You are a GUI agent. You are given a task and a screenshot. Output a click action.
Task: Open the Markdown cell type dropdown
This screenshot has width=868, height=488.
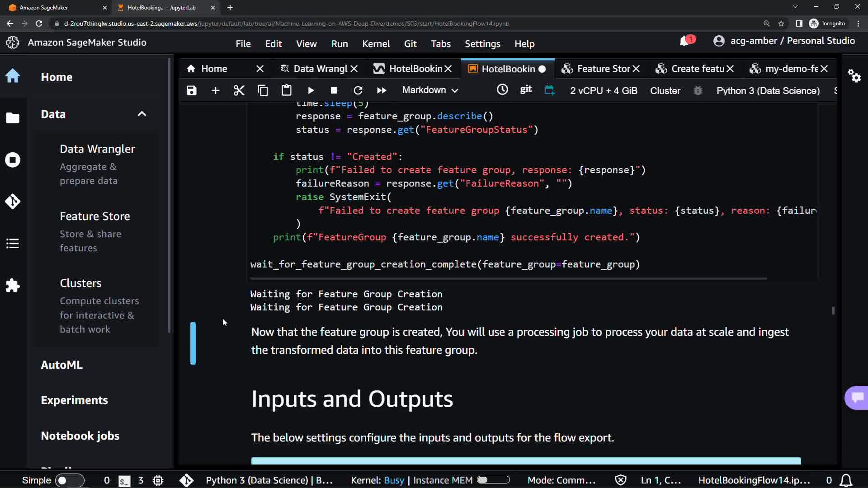coord(430,90)
